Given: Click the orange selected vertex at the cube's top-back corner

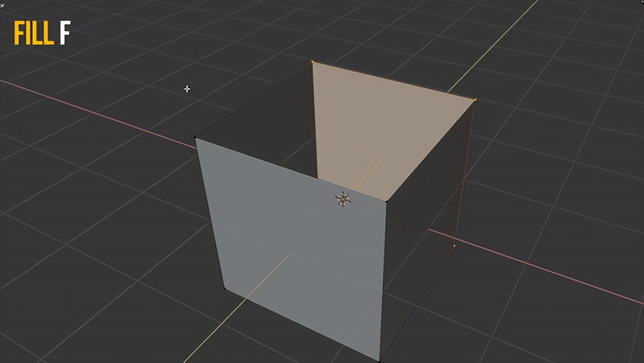Looking at the screenshot, I should tap(311, 62).
